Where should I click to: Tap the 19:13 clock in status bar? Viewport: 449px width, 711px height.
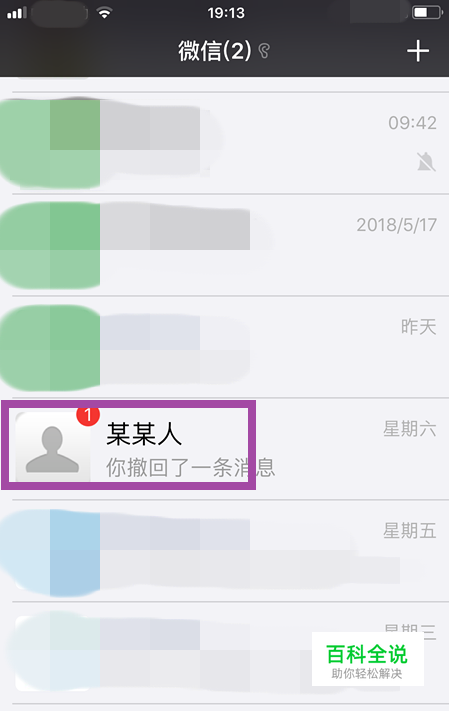[226, 13]
